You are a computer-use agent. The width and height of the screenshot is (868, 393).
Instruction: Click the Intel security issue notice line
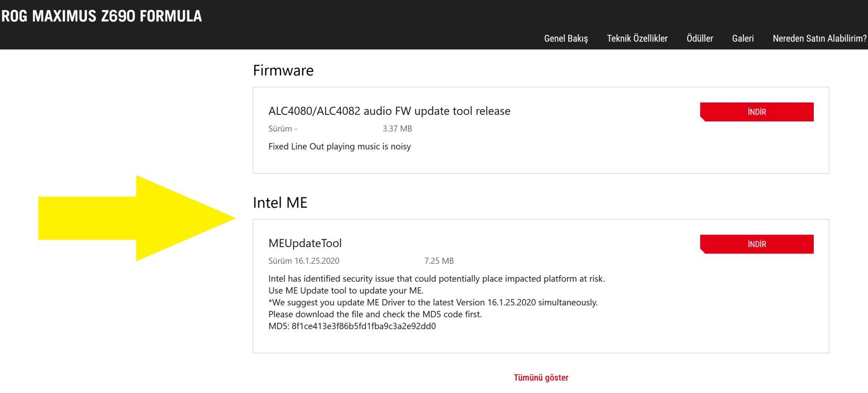point(436,279)
